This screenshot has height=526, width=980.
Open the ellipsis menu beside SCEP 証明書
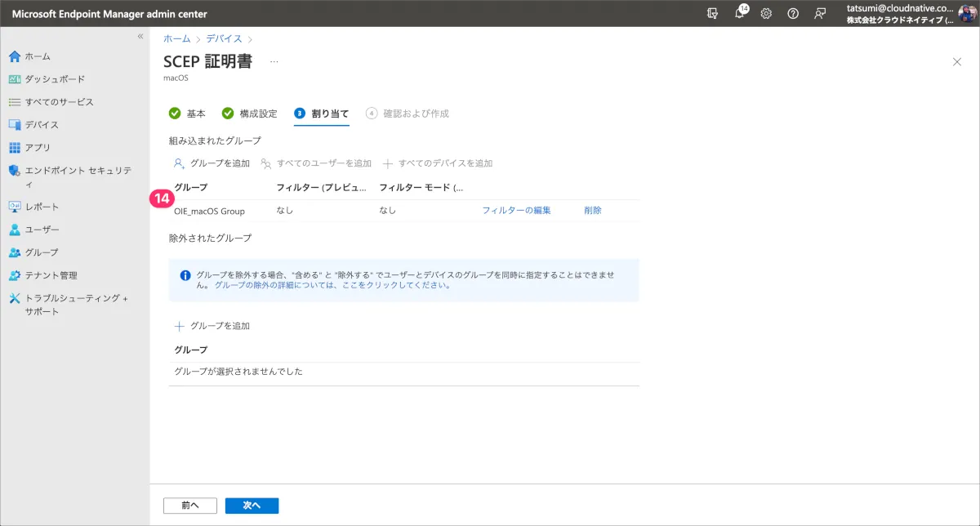click(274, 62)
